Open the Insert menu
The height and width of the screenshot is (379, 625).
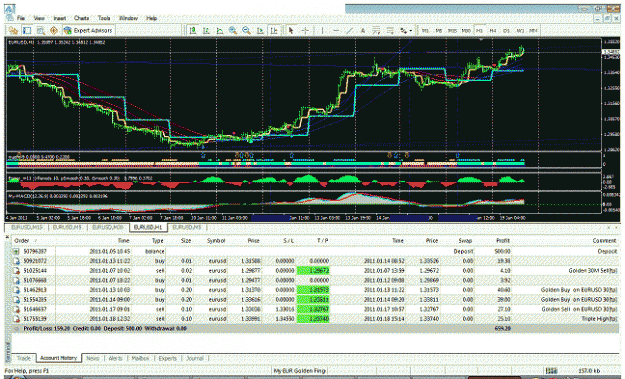coord(60,18)
